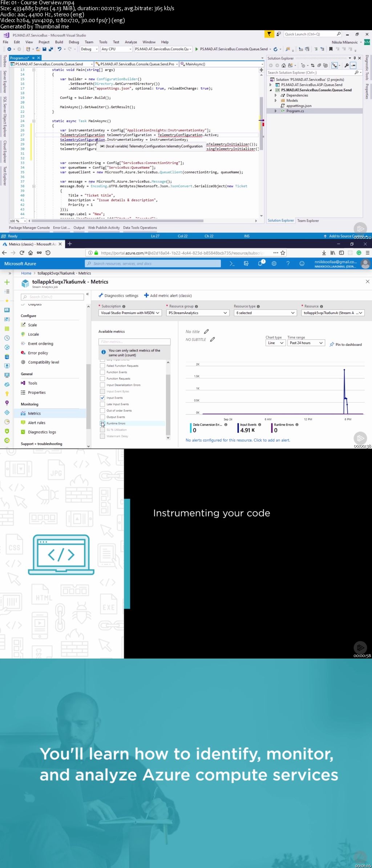Switch to the Team Explorer tab
Viewport: 372px width, 868px height.
point(308,221)
